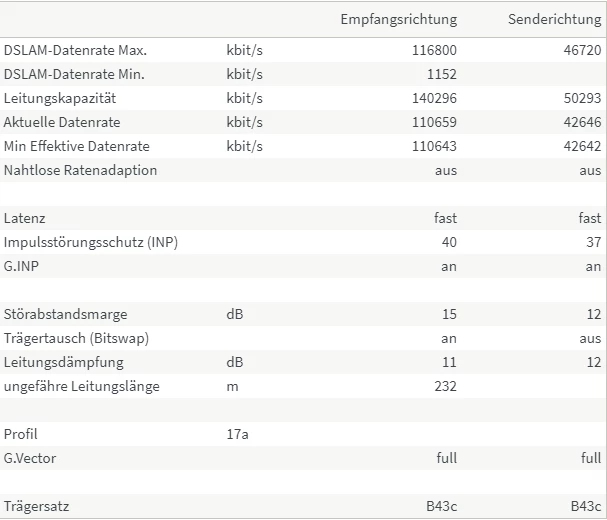This screenshot has width=607, height=520.
Task: Click the Leitungsdämpfung row label
Action: tap(63, 362)
